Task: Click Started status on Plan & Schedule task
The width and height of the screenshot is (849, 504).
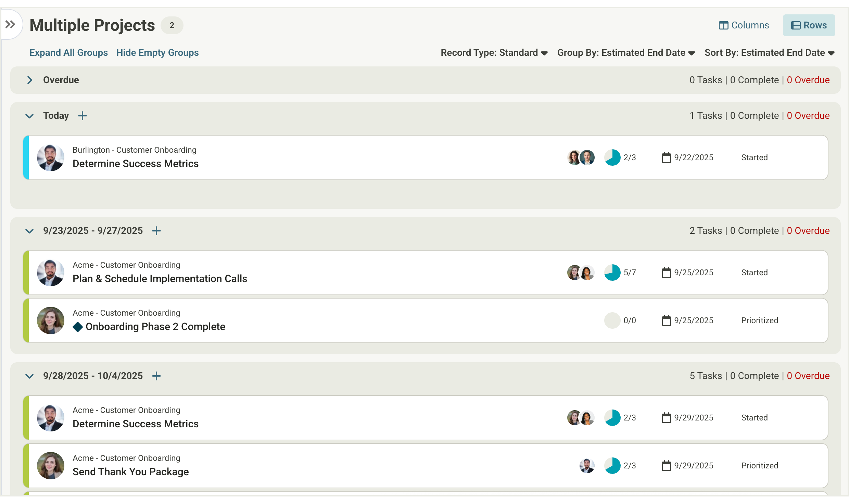Action: tap(755, 273)
